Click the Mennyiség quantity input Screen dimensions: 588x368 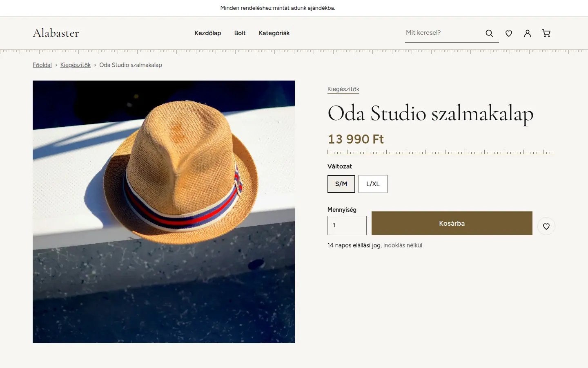tap(347, 225)
